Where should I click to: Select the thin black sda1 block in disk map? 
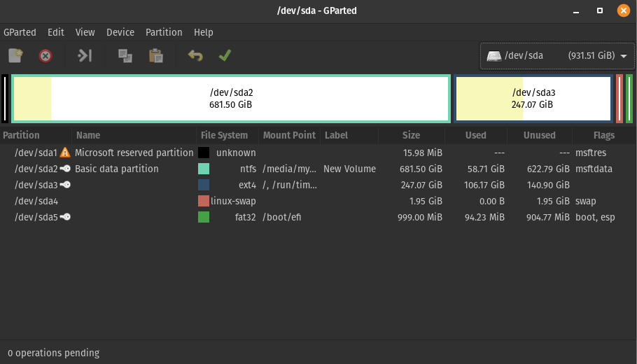pos(4,98)
